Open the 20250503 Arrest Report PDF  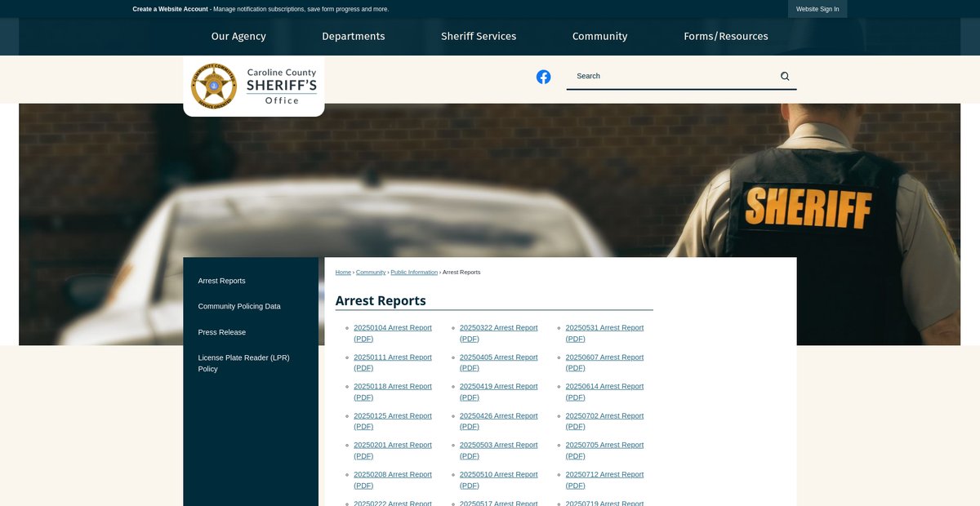pos(499,451)
